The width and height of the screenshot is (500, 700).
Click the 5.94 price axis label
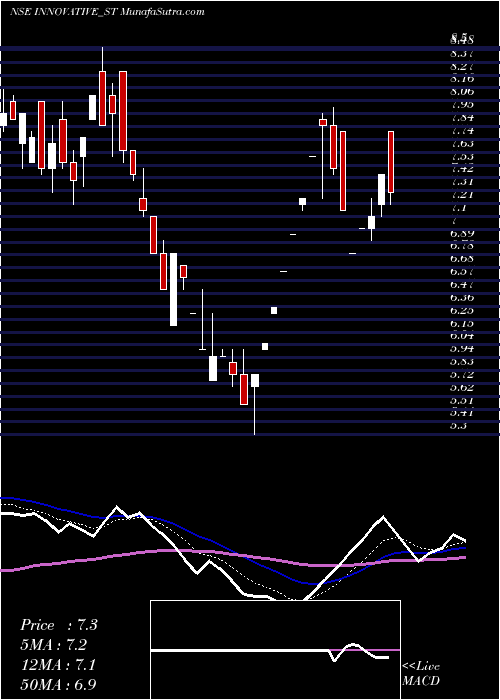462,349
